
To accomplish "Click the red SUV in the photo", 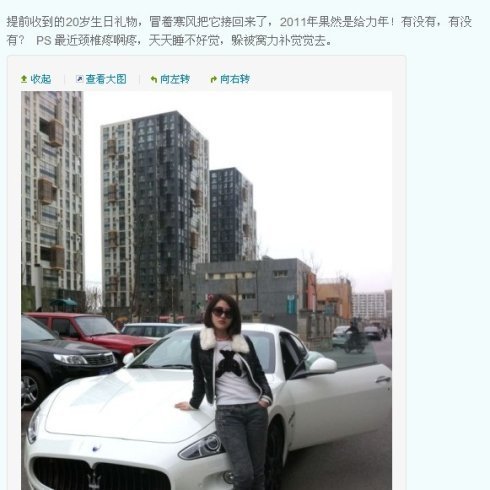I will [x=92, y=332].
